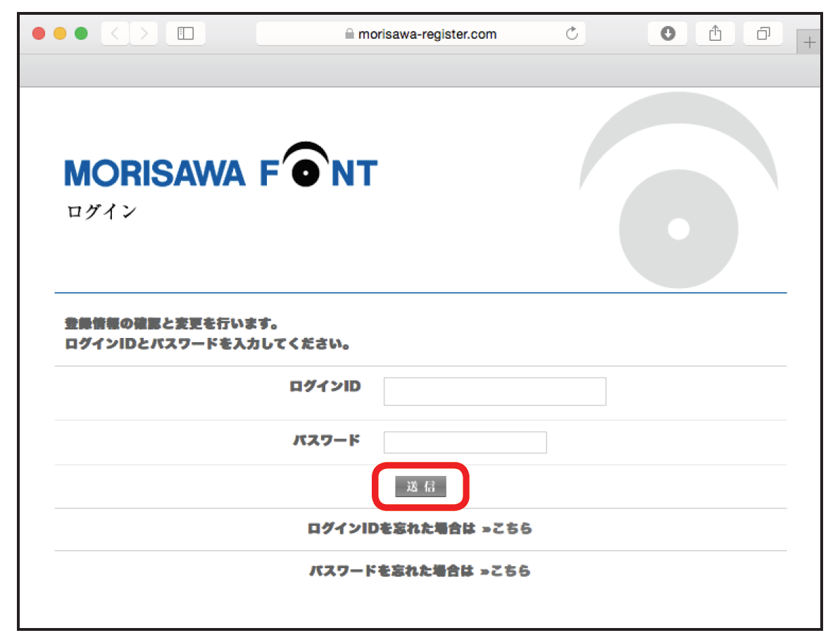The height and width of the screenshot is (640, 840).
Task: Click the gray CD disc graphic
Action: 679,227
